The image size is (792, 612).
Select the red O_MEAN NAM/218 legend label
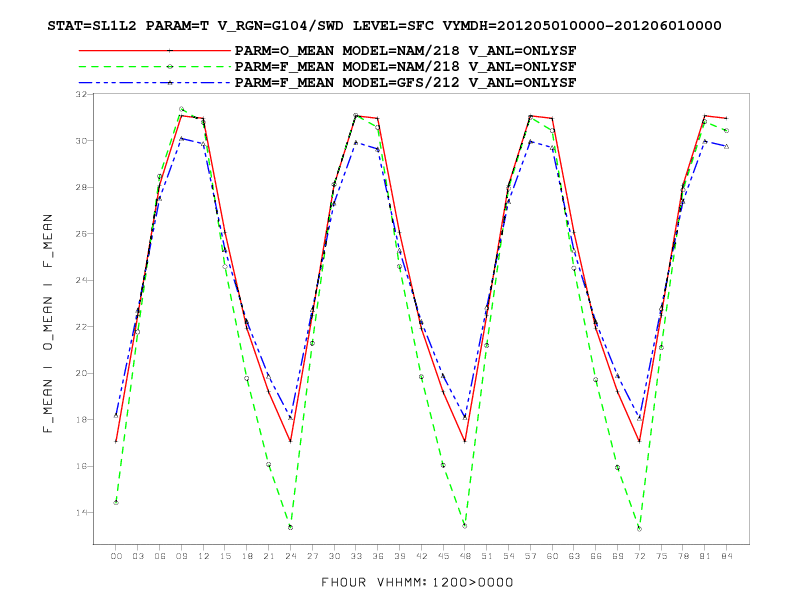[406, 51]
